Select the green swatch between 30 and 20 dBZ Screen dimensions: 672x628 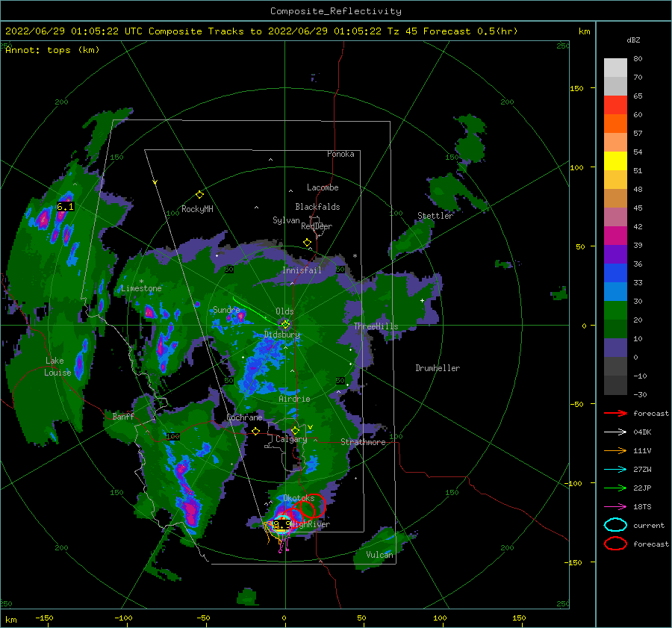pos(615,311)
